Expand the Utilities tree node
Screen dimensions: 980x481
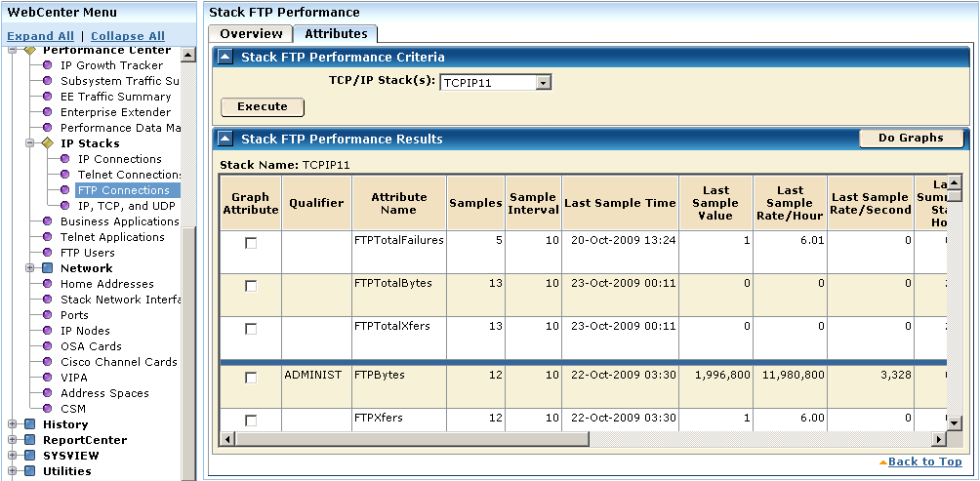[x=12, y=471]
